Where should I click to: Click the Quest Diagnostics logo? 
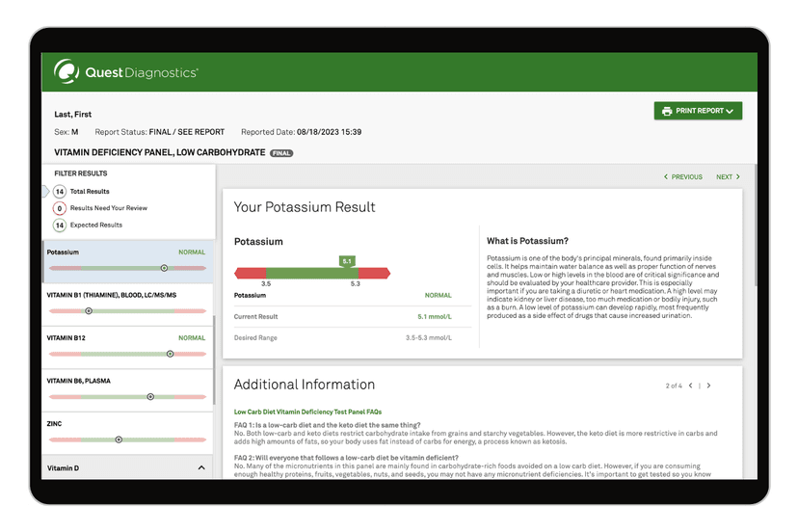[x=125, y=71]
